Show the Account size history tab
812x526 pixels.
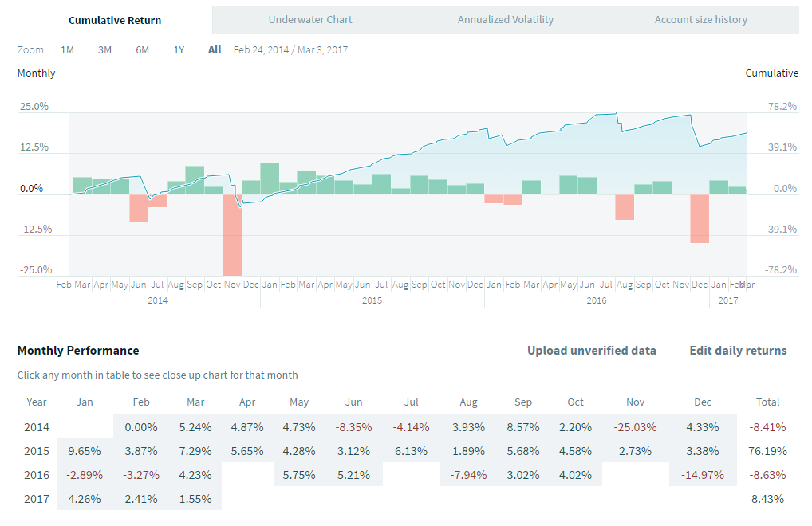(x=700, y=20)
